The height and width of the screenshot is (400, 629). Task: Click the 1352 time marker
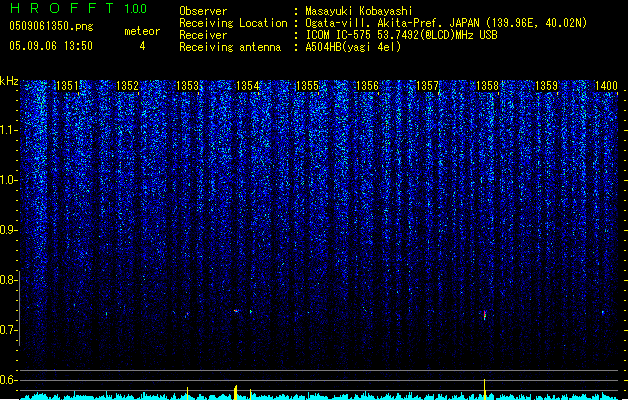(127, 85)
